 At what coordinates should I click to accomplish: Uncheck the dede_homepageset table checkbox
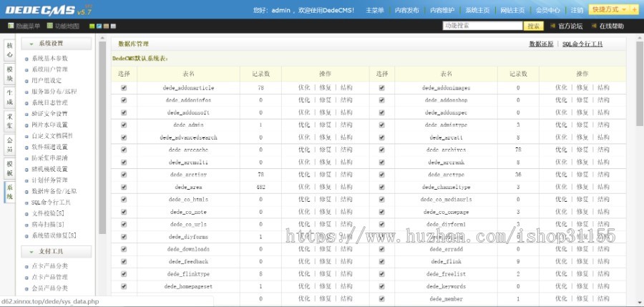click(x=124, y=286)
